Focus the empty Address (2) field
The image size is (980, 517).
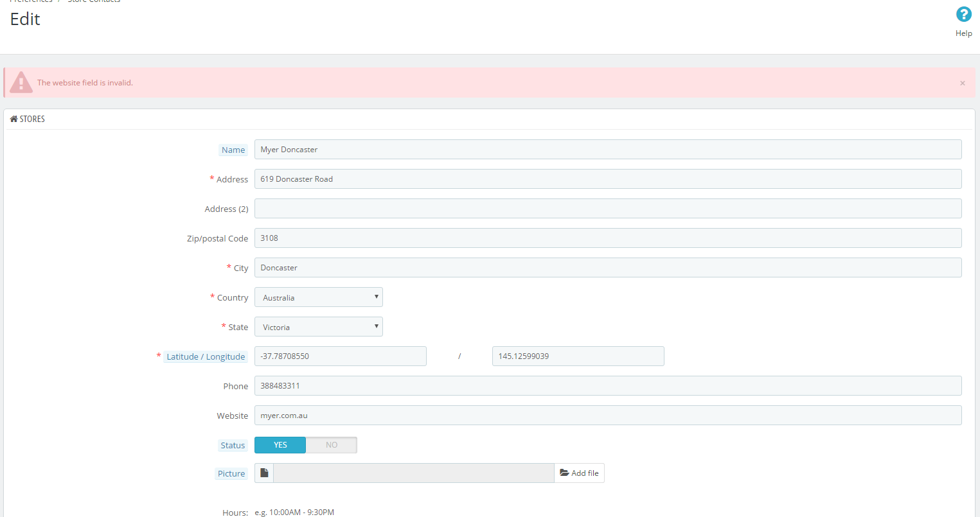(608, 209)
